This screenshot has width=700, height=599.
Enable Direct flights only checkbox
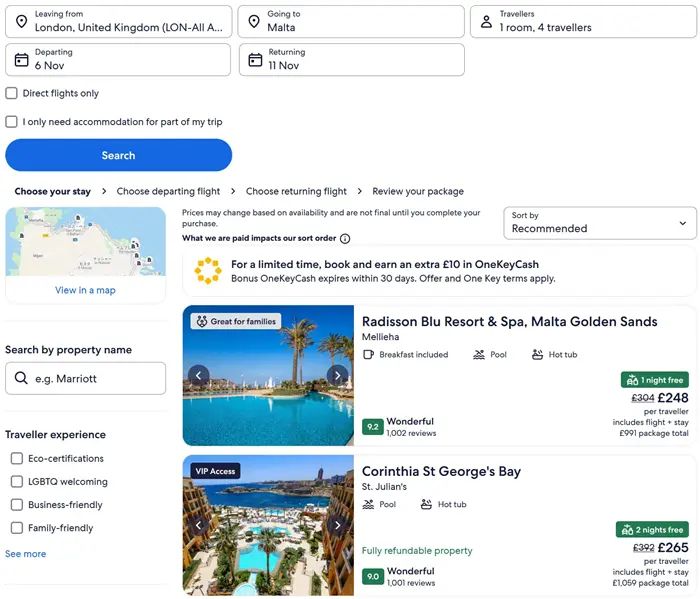(x=12, y=94)
